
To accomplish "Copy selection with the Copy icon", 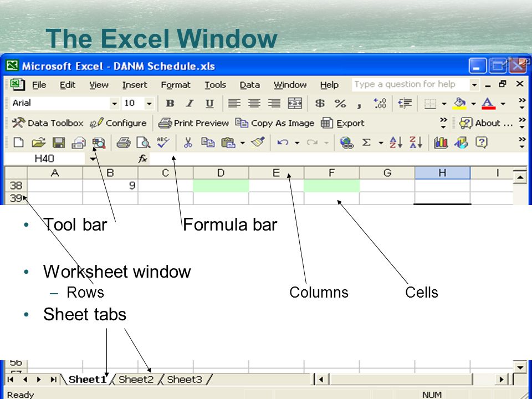I will 208,142.
